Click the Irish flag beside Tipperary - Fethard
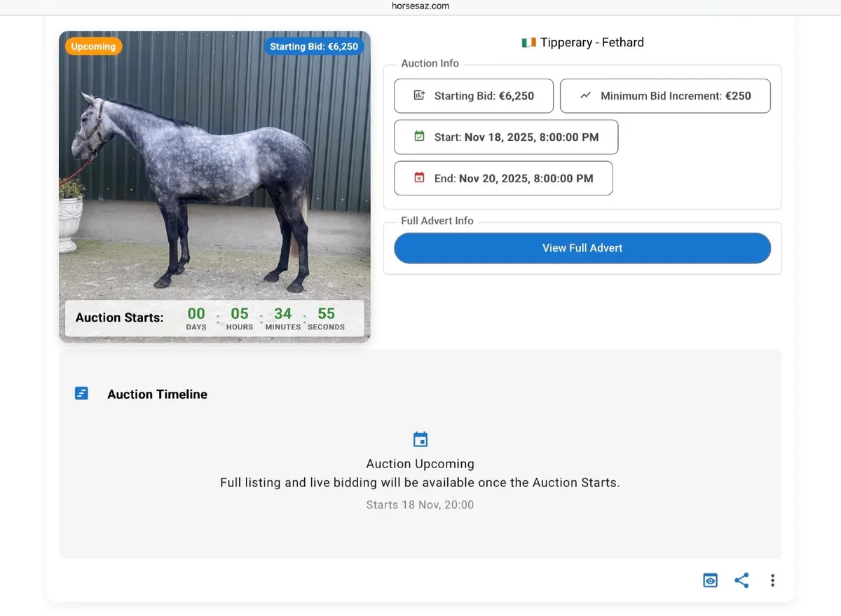Viewport: 841px width, 616px height. pos(528,42)
